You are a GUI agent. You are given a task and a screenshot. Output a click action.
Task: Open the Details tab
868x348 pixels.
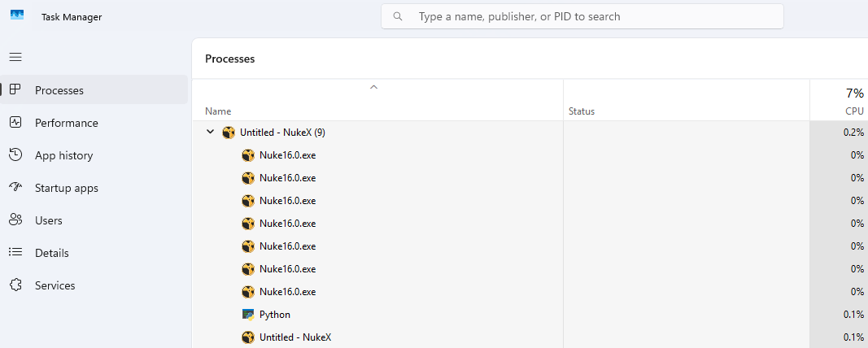[94, 253]
